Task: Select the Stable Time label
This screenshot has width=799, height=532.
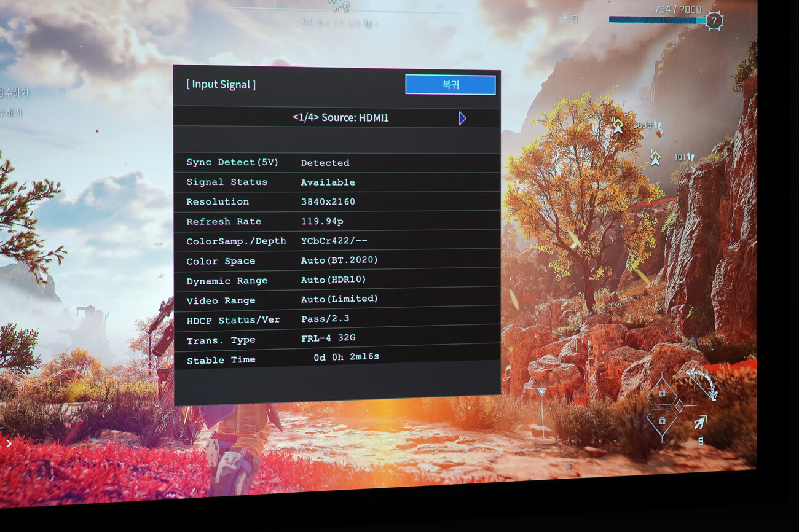Action: (221, 360)
